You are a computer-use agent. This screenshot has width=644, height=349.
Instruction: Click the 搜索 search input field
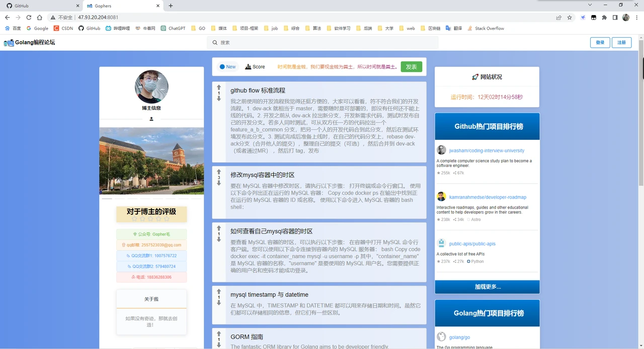323,43
